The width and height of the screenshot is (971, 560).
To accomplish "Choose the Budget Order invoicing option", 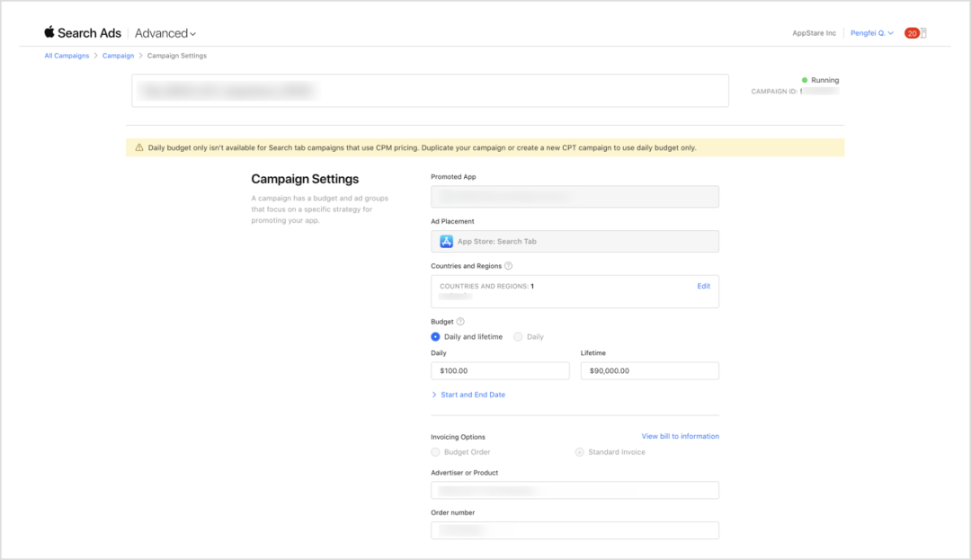I will coord(436,452).
